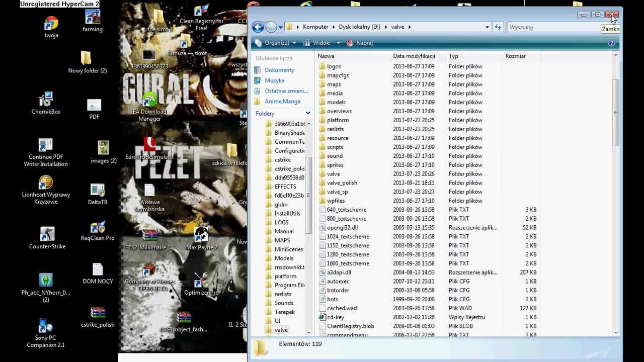Select the wpfiles folder
This screenshot has height=362, width=644.
(335, 201)
